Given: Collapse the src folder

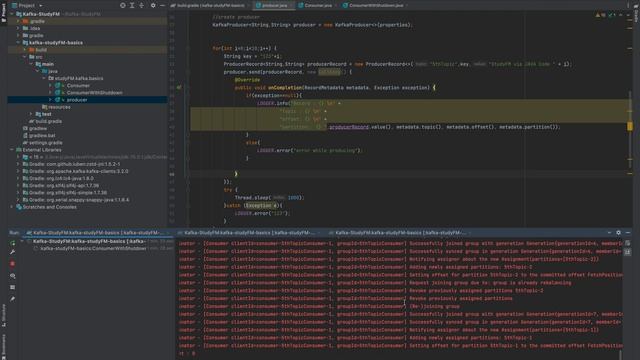Looking at the screenshot, I should [x=24, y=57].
